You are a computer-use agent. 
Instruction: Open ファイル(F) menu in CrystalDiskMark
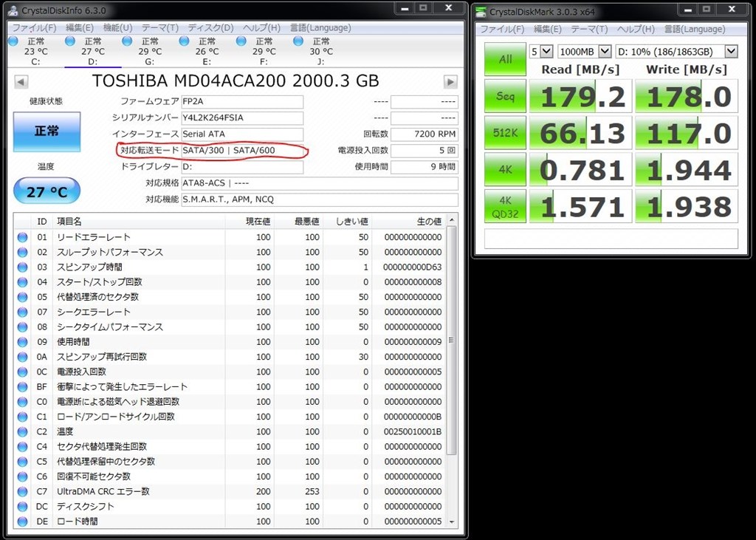pos(502,29)
